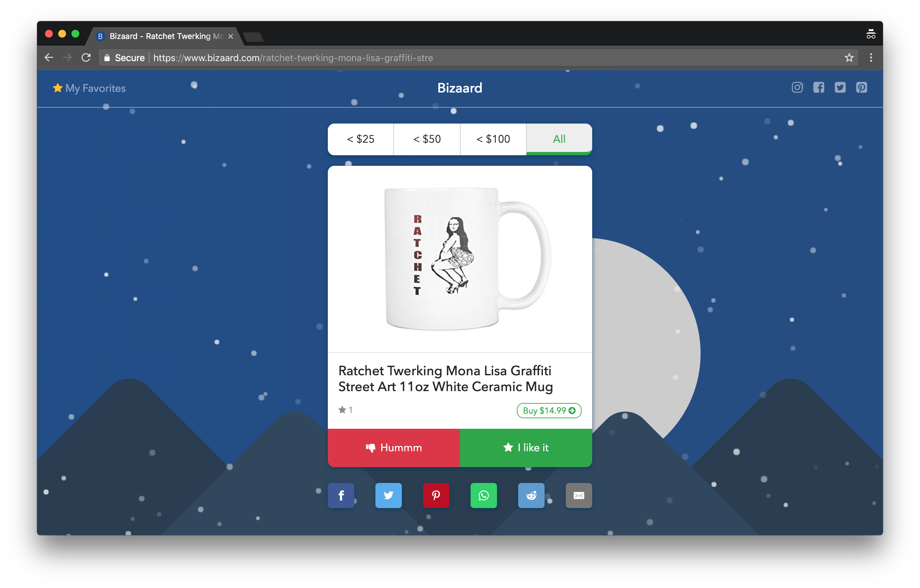Bookmark page with address bar star
The height and width of the screenshot is (588, 920).
pyautogui.click(x=849, y=58)
